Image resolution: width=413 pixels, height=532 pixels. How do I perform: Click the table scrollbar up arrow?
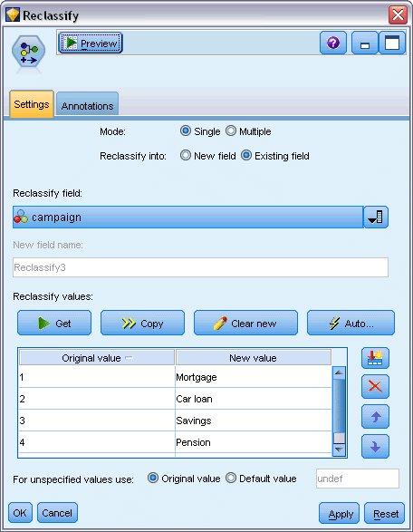339,372
